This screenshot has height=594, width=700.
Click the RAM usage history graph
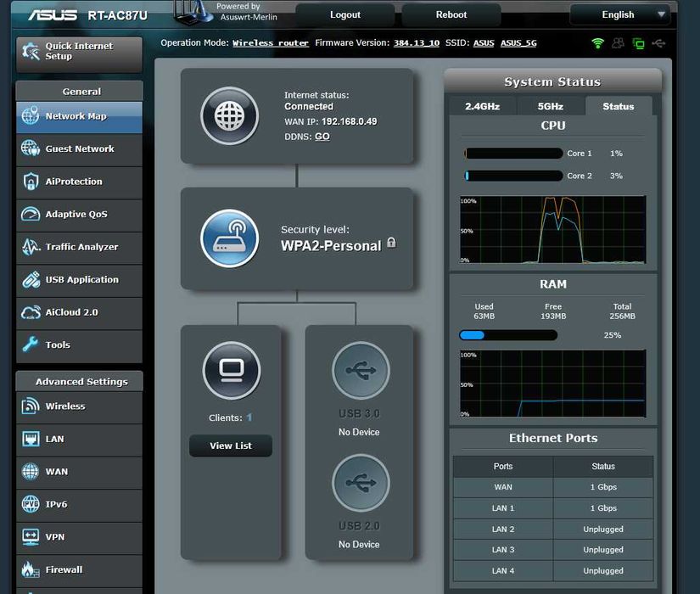(552, 384)
